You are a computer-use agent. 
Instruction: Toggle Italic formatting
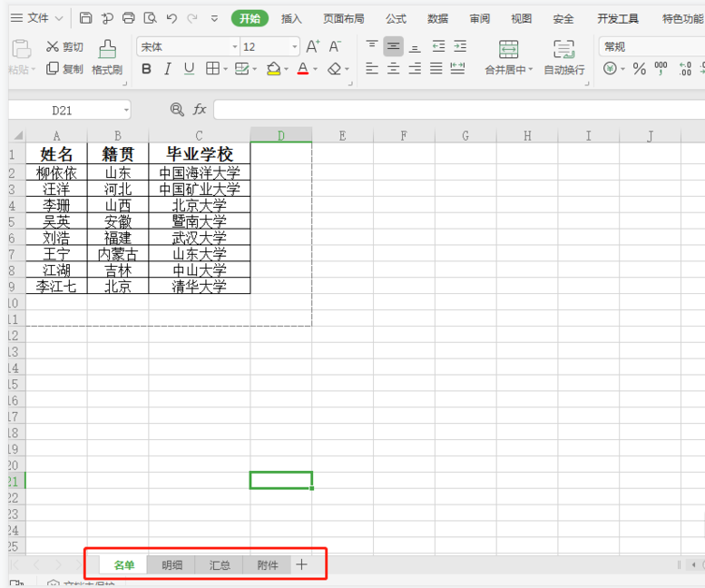click(168, 69)
